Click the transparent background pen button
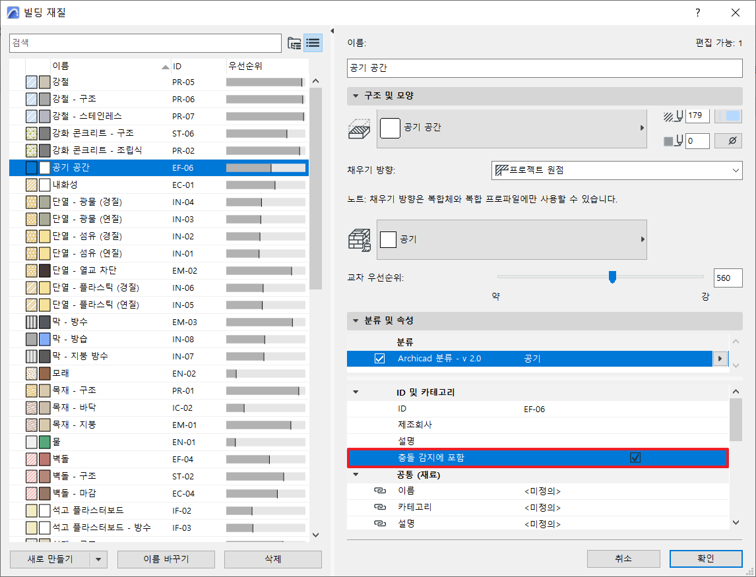Viewport: 756px width, 577px height. pyautogui.click(x=728, y=141)
